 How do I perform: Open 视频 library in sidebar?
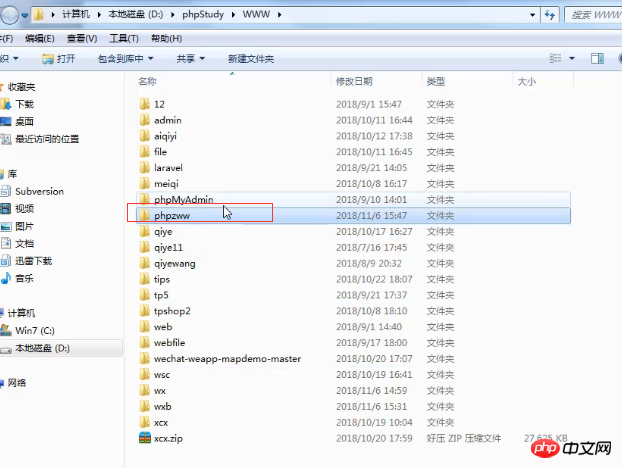pos(25,209)
